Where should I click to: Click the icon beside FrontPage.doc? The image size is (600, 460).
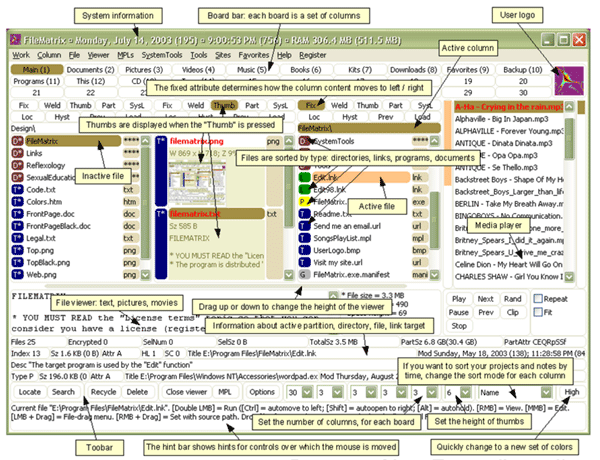[18, 214]
